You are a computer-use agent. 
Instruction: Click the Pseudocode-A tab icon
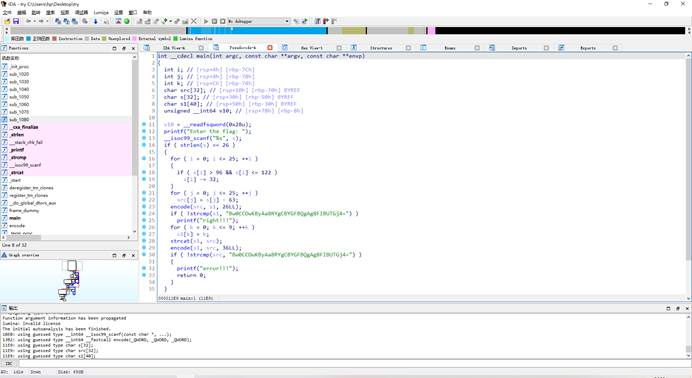pyautogui.click(x=216, y=48)
